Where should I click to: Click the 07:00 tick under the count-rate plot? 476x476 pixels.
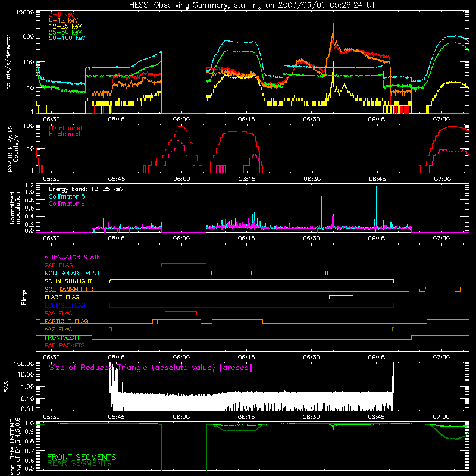coord(441,120)
